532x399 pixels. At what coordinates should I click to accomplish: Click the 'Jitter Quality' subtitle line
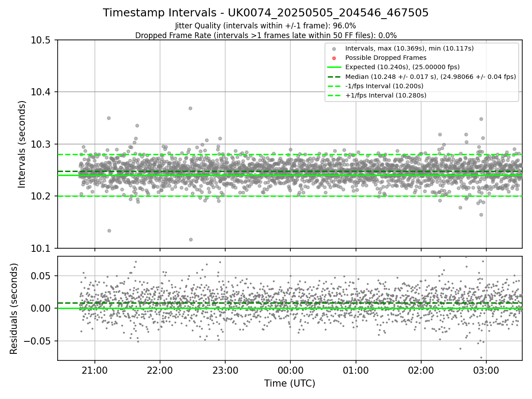click(x=266, y=26)
